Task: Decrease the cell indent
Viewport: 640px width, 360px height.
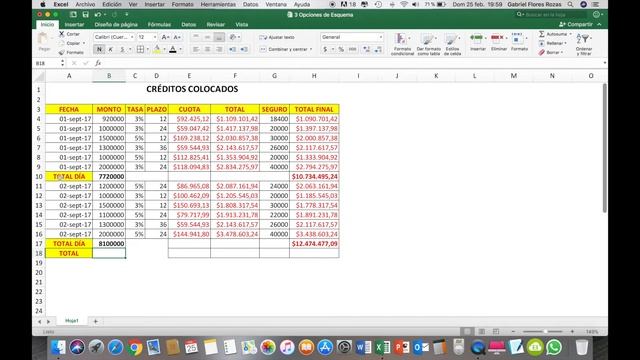Action: [x=232, y=49]
